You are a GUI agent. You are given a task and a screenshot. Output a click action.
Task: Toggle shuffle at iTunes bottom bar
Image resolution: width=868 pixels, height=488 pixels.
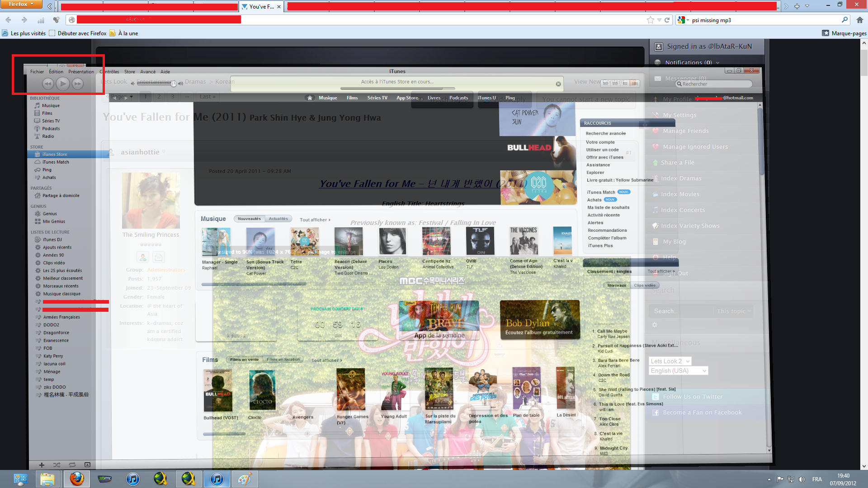point(57,465)
